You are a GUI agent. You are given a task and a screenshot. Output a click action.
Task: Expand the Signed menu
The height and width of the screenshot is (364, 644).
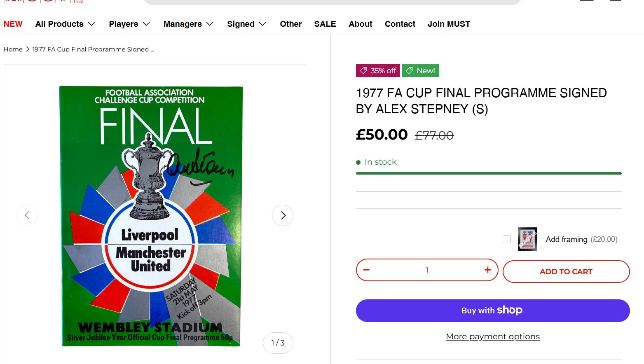246,24
